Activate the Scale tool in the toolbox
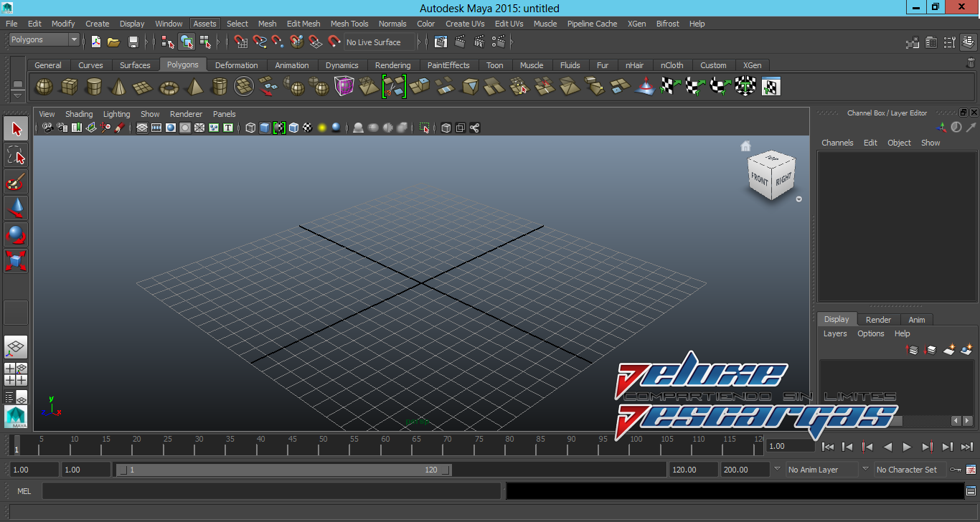The image size is (980, 522). tap(16, 260)
